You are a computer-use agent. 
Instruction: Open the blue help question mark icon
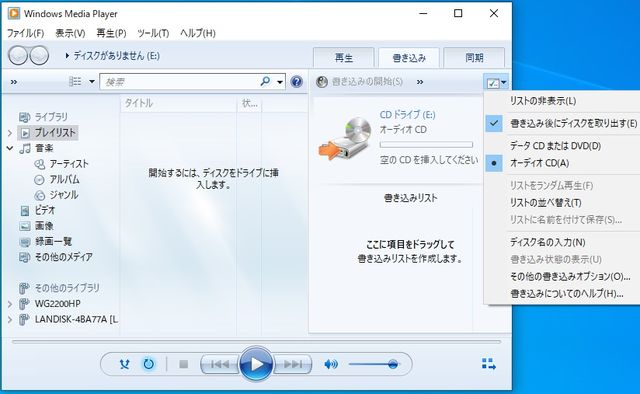[x=296, y=82]
